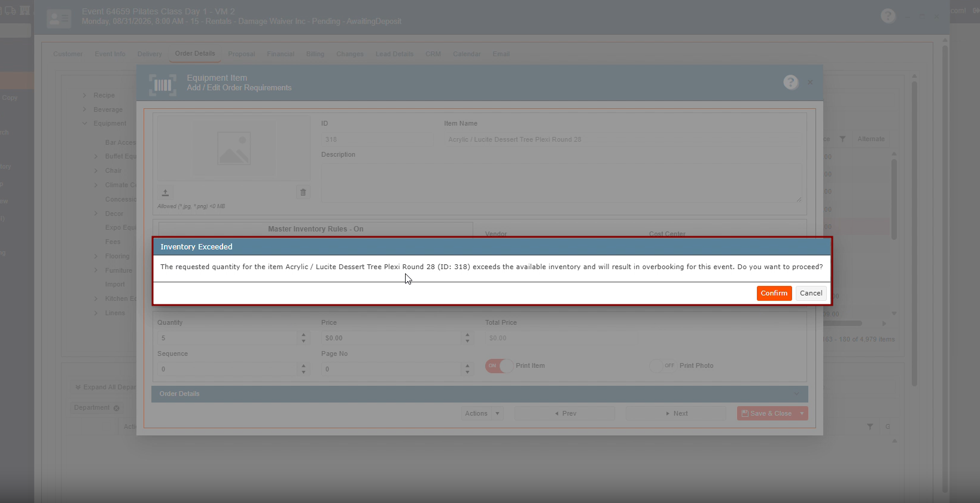Click the customer card icon in header
Viewport: 980px width, 503px height.
click(59, 19)
